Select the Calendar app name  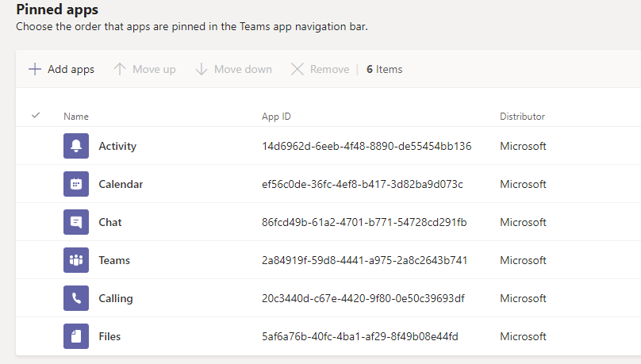coord(121,184)
